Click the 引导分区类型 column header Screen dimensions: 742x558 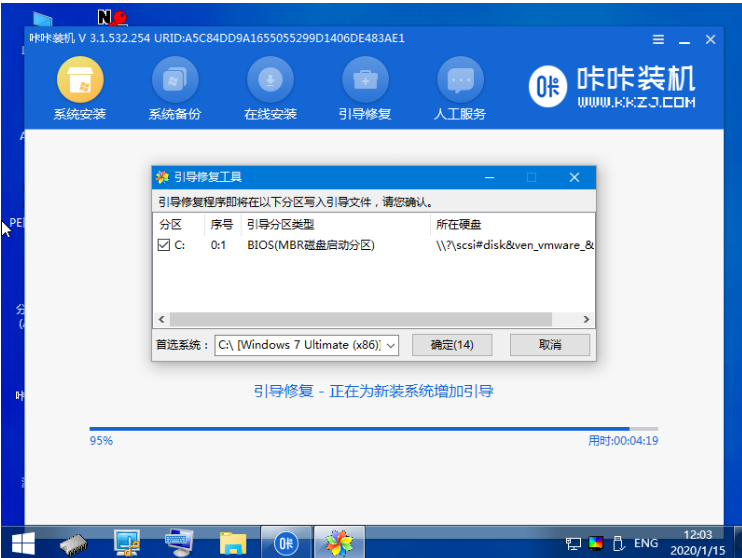(x=280, y=224)
